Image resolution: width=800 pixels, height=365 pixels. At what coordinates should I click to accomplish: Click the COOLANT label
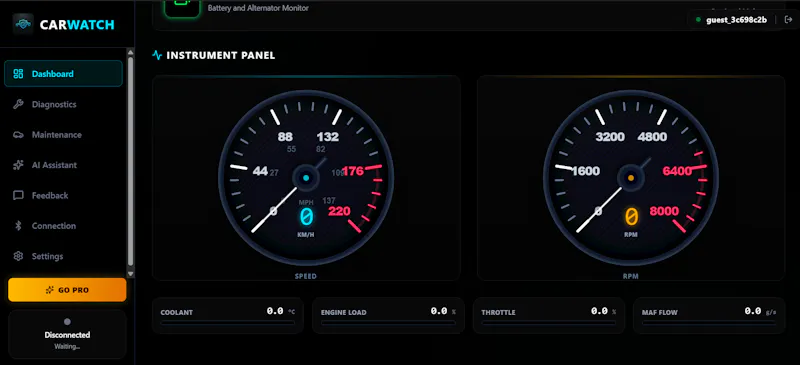coord(177,312)
